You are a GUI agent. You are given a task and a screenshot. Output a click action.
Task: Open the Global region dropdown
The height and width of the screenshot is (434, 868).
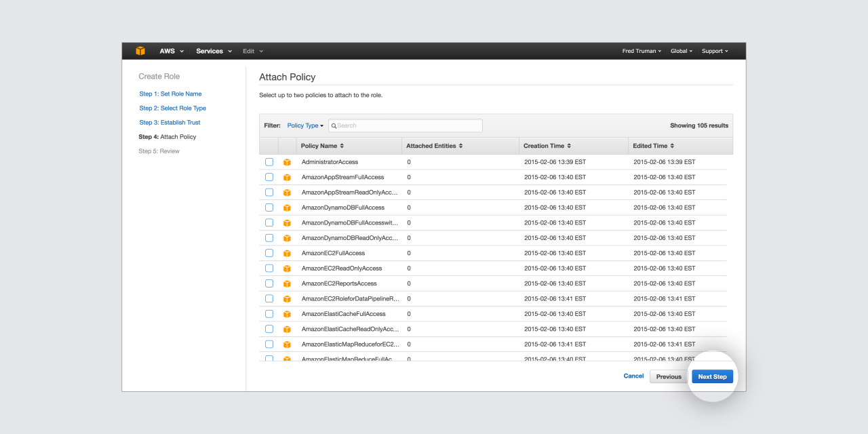point(681,51)
